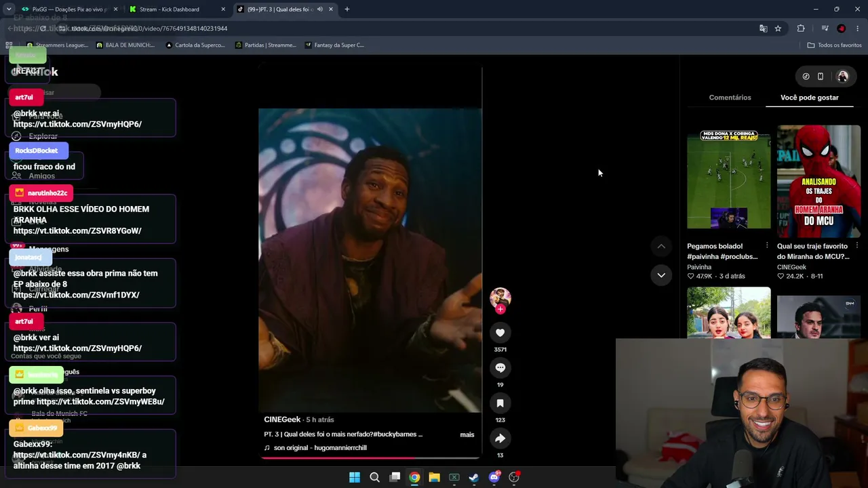
Task: Open the get-app phone icon in the header
Action: (x=821, y=77)
